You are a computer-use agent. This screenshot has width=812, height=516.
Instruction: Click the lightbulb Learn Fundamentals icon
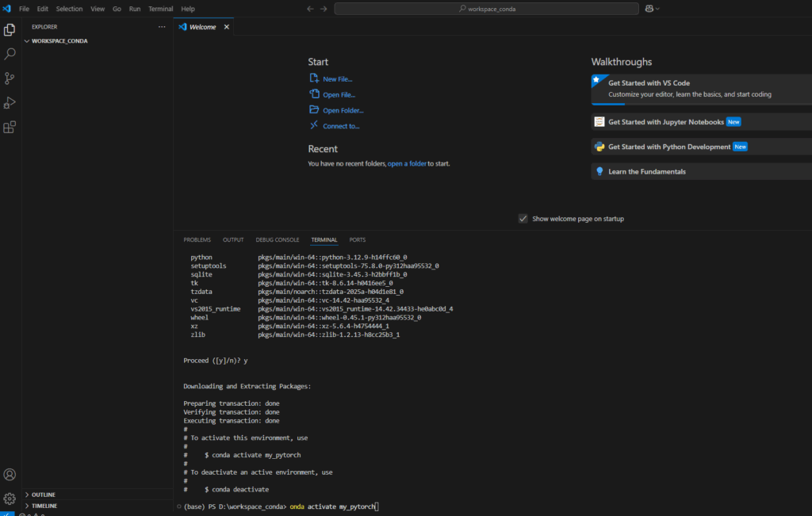(599, 171)
